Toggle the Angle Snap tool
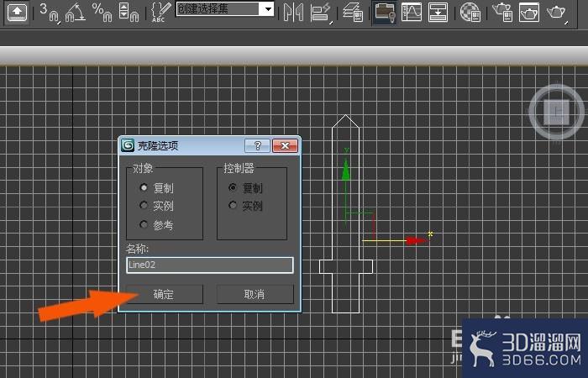The height and width of the screenshot is (378, 588). click(75, 13)
